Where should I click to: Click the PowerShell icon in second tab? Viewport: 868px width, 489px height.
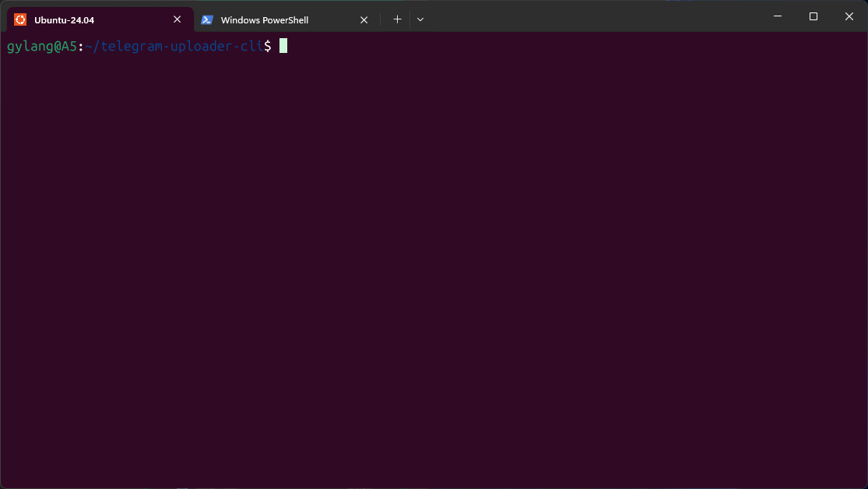[207, 19]
